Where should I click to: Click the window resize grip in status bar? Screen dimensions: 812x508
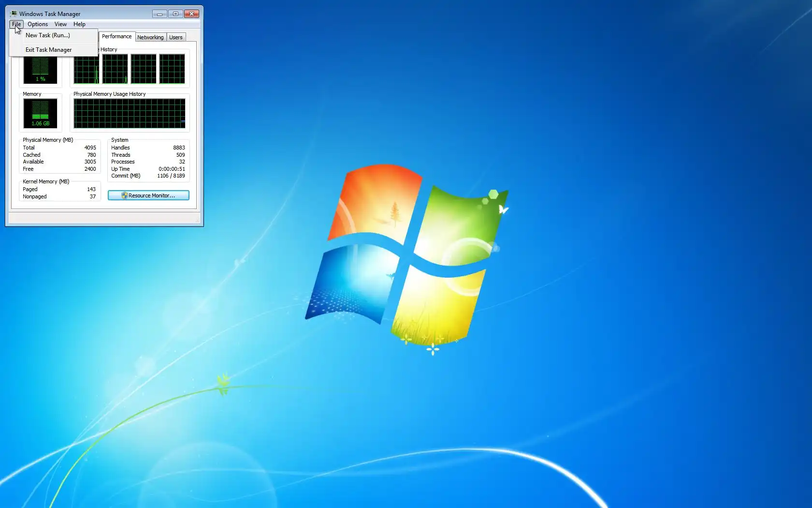point(197,220)
